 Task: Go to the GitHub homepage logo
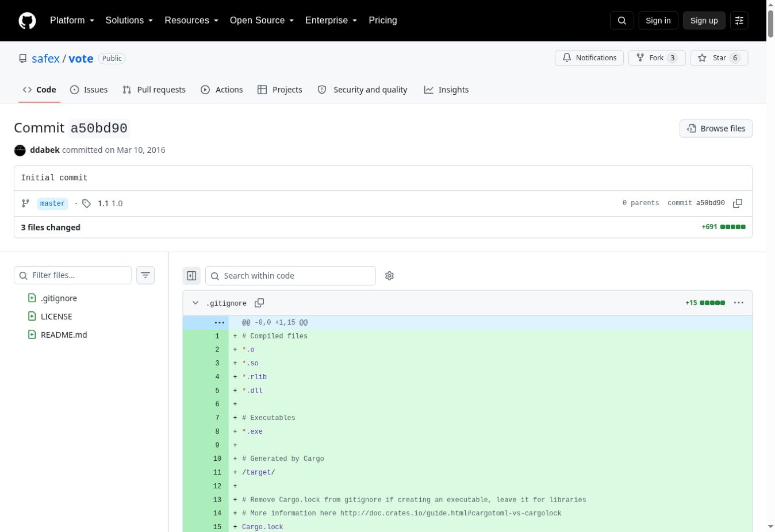(27, 21)
